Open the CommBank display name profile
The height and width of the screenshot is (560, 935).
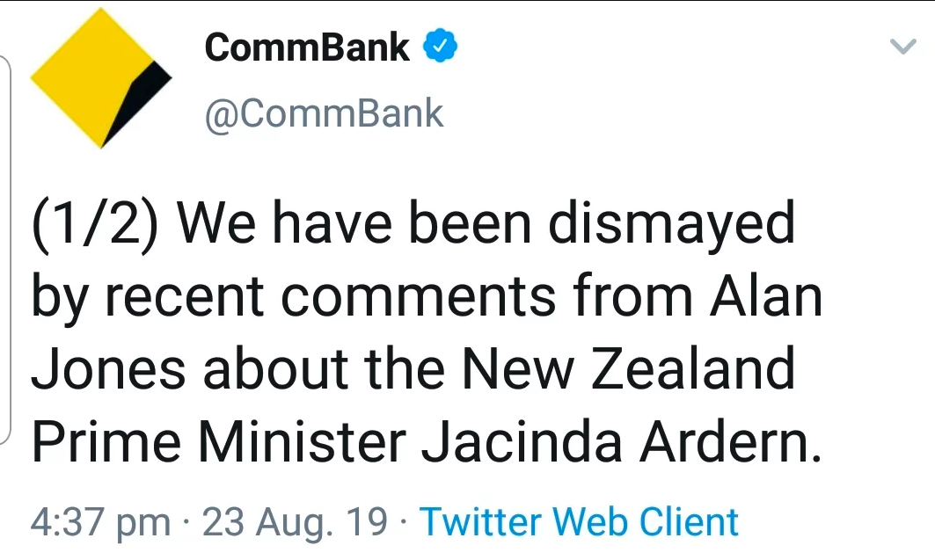(x=307, y=47)
